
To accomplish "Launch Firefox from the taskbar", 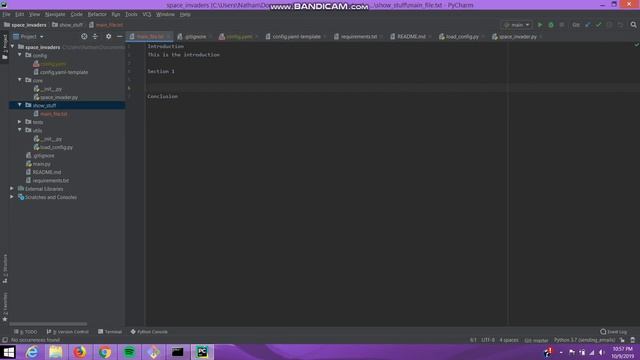I will [80, 352].
